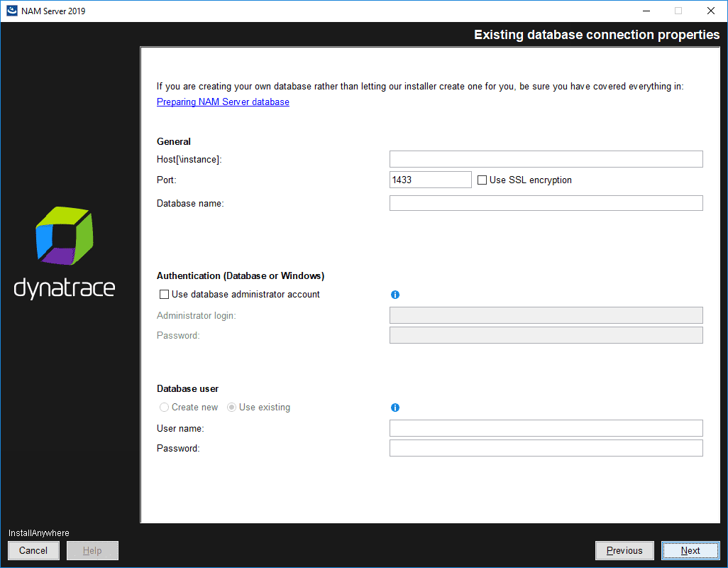Click the Existing database connection properties title
The width and height of the screenshot is (728, 568).
(x=597, y=35)
